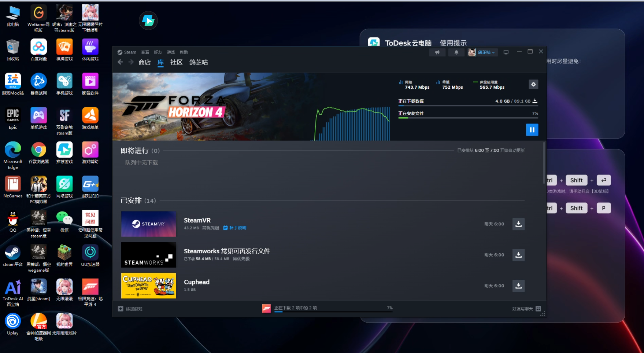Select the QQ desktop icon
644x353 pixels.
coord(13,221)
